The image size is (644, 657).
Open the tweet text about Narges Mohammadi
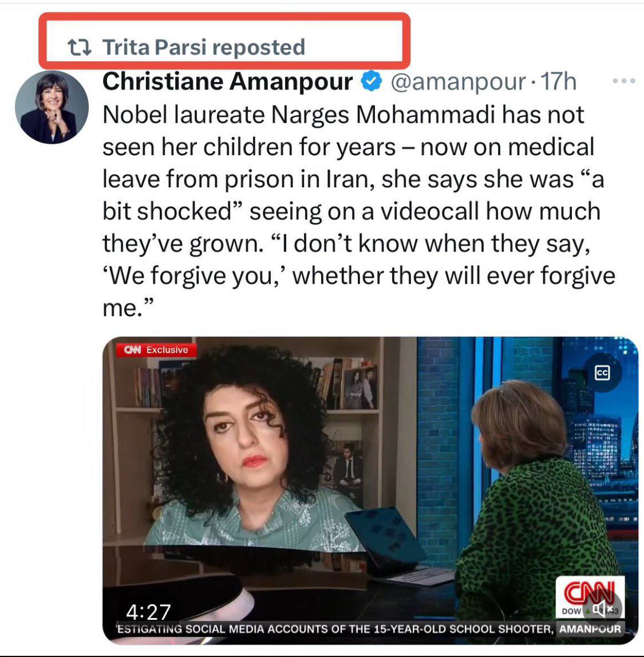(x=359, y=211)
